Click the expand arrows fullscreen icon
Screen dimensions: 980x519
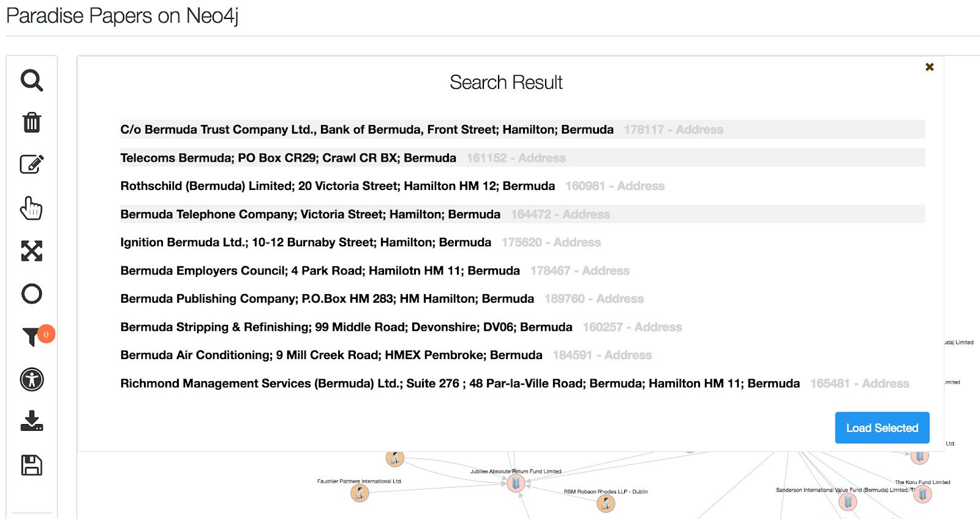click(x=32, y=251)
